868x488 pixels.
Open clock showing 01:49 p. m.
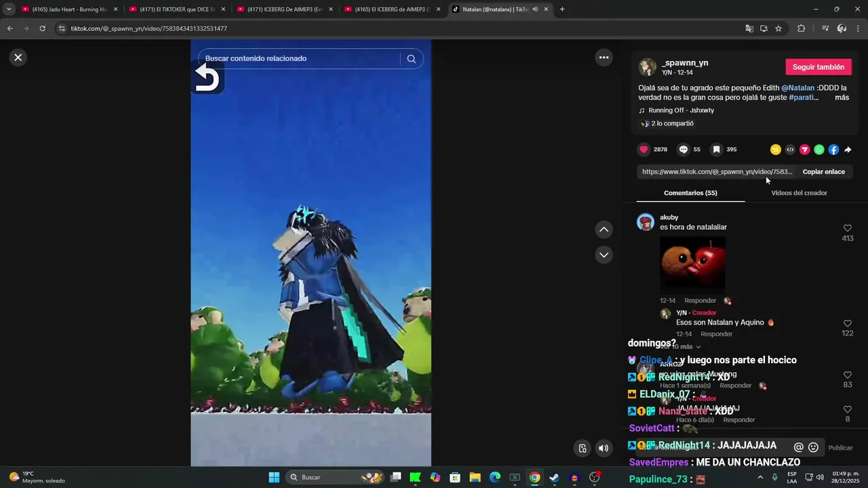pos(846,477)
